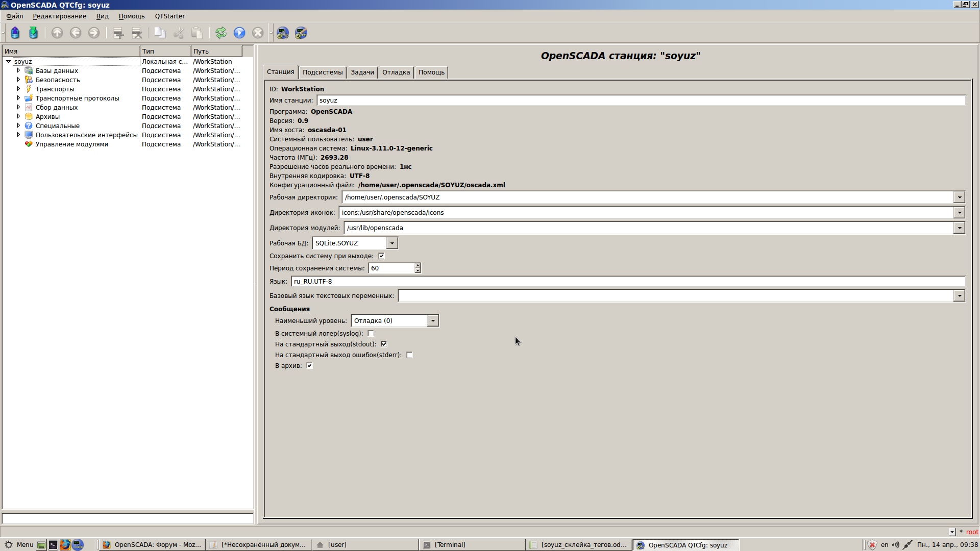
Task: Increase the system save period spinner
Action: click(418, 265)
